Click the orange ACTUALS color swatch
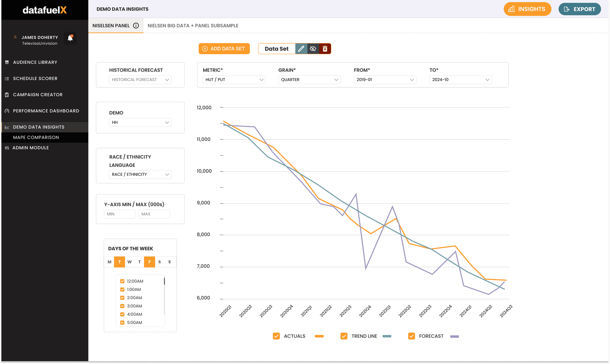The image size is (610, 364). click(x=319, y=336)
